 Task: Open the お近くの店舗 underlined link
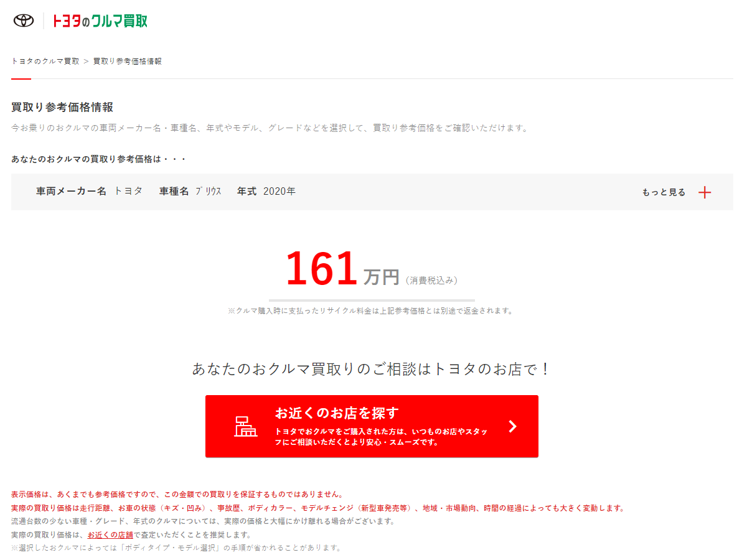(110, 535)
